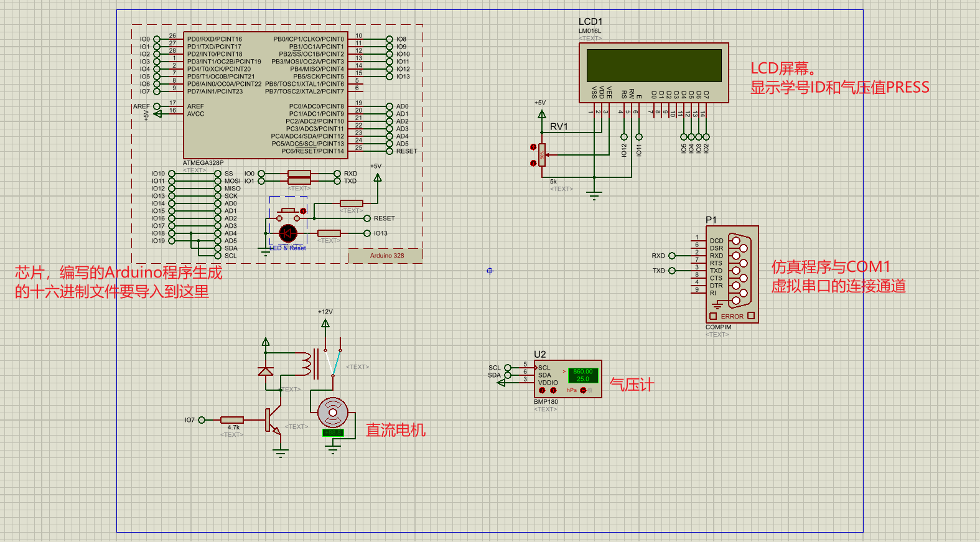This screenshot has width=980, height=542.
Task: Click the LCD1 dark green screen
Action: pos(654,65)
